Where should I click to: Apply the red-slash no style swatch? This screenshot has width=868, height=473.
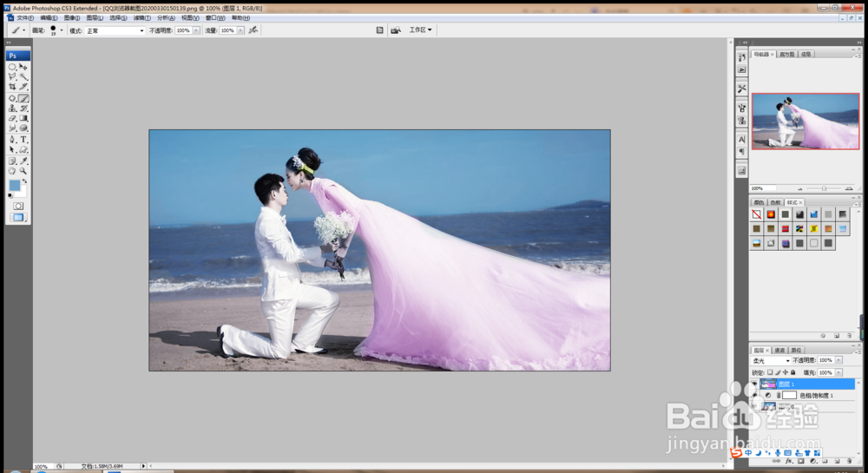756,214
